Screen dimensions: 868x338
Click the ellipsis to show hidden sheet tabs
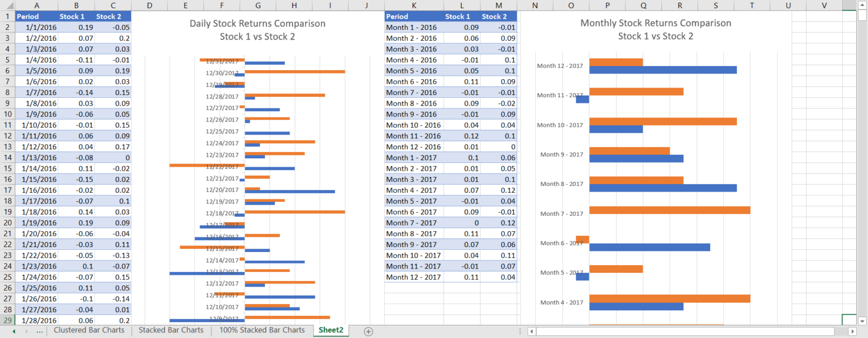coord(40,331)
